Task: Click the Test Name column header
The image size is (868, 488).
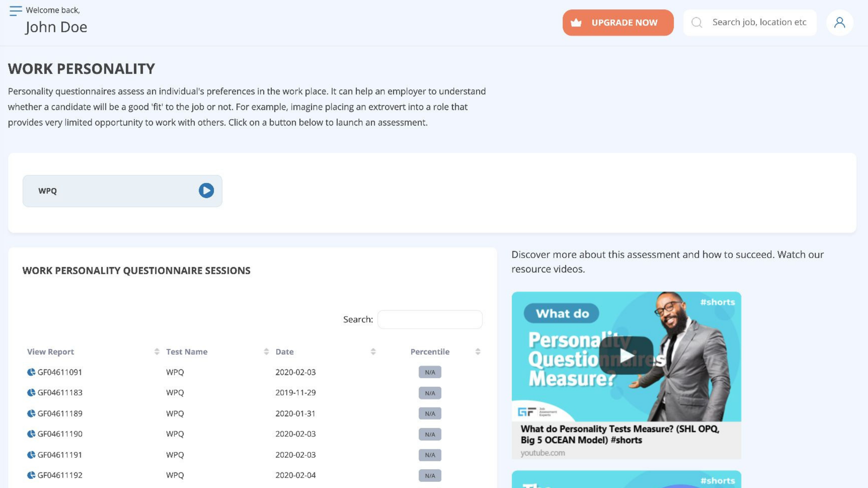Action: pyautogui.click(x=187, y=352)
